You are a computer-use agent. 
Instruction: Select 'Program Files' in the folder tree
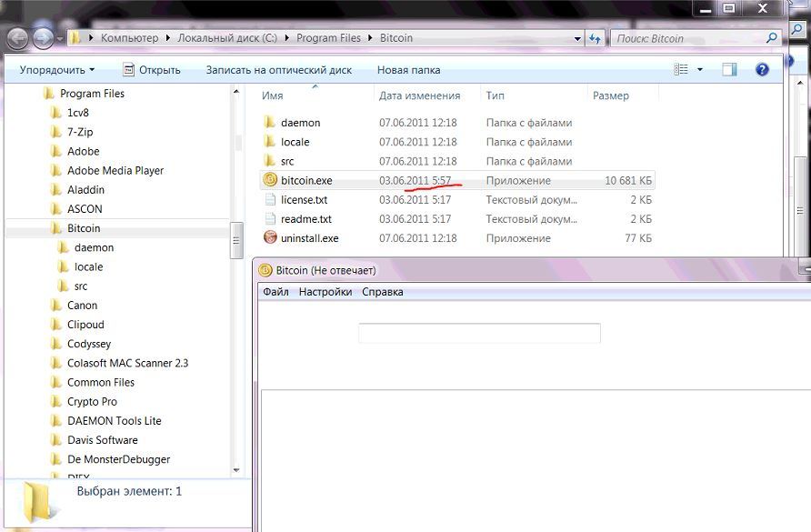92,93
